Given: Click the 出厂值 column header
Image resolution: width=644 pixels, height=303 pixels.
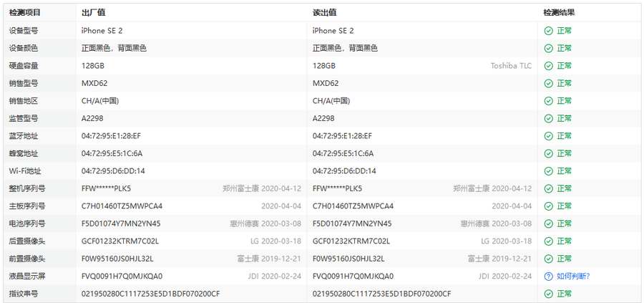Looking at the screenshot, I should tap(93, 13).
